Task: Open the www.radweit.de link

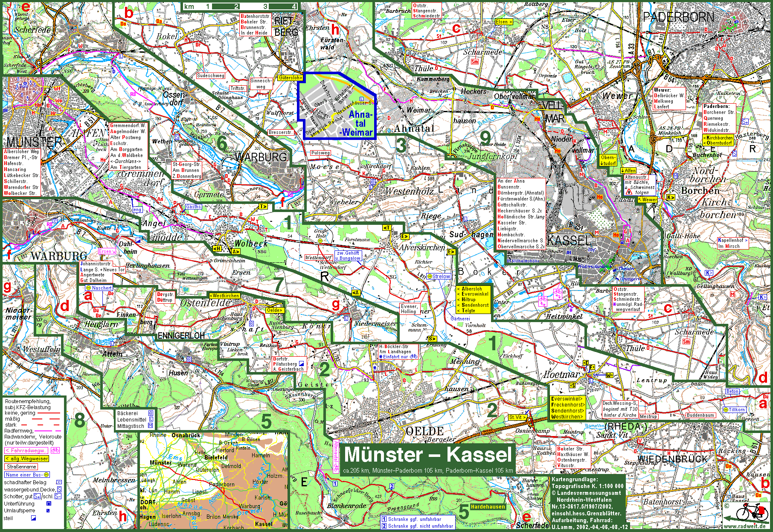Action: 748,526
